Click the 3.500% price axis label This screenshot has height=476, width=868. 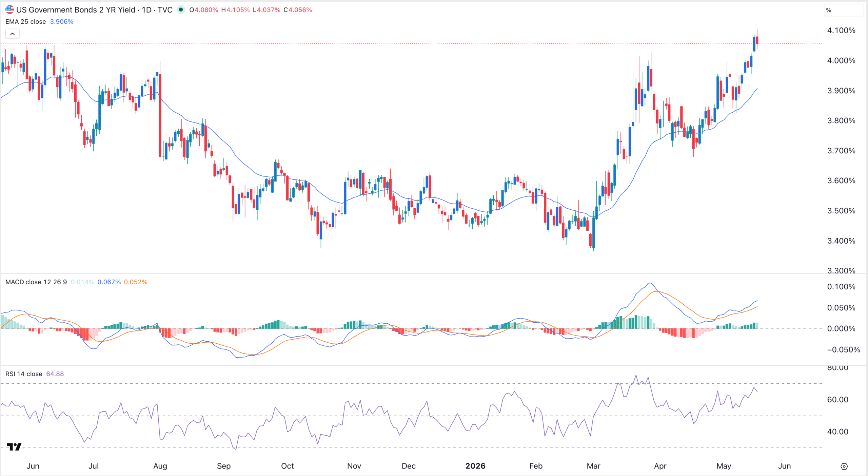tap(841, 211)
